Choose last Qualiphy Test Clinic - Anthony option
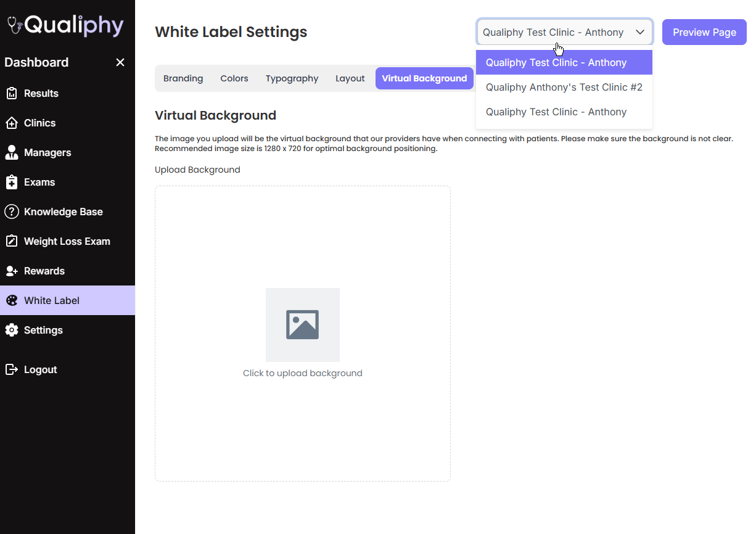Screen dimensions: 756x534 (x=564, y=112)
